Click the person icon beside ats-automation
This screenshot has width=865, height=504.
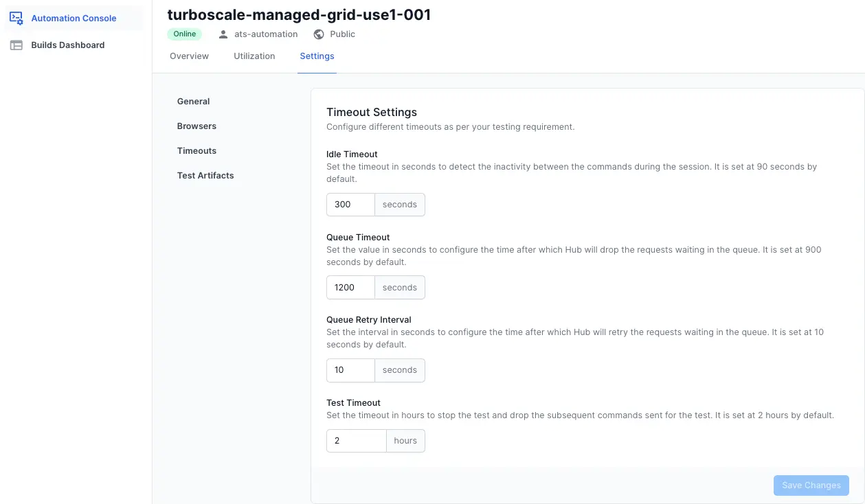pos(222,34)
